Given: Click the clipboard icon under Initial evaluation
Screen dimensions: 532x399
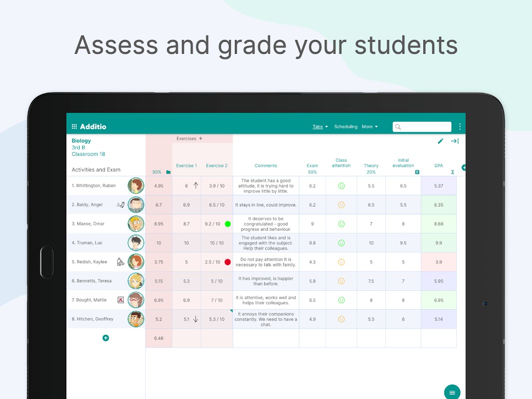Looking at the screenshot, I should click(x=417, y=172).
